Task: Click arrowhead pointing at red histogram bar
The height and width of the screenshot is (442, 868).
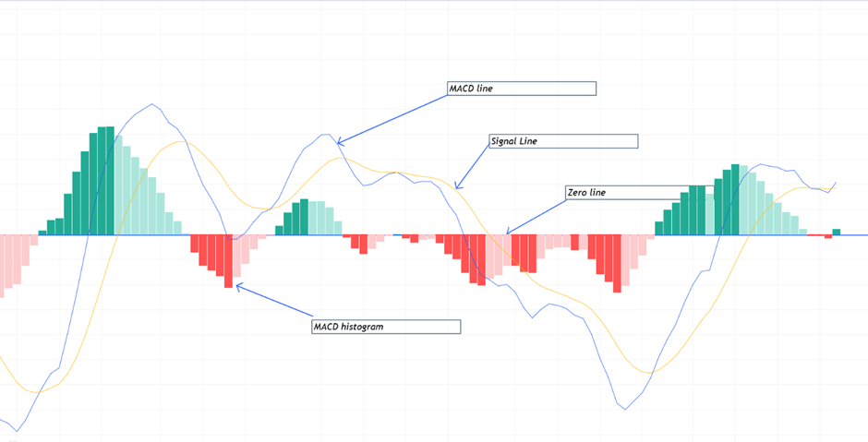Action: [x=239, y=286]
